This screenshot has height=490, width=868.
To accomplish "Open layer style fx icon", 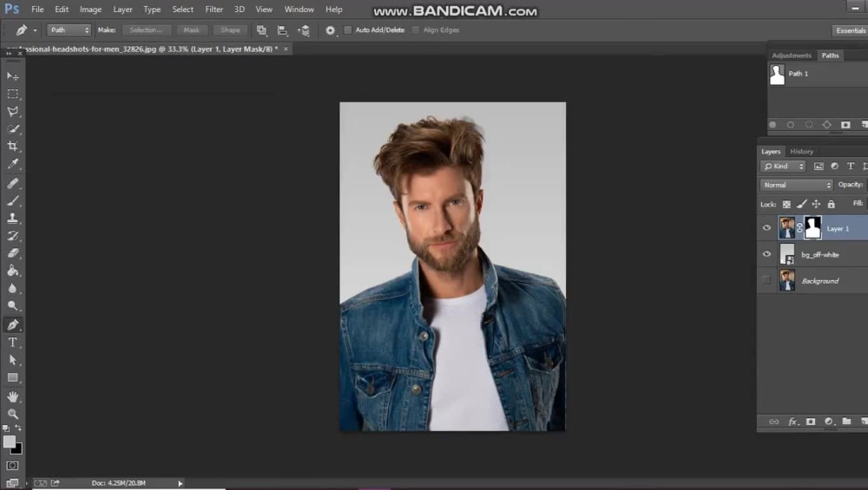I will click(792, 421).
